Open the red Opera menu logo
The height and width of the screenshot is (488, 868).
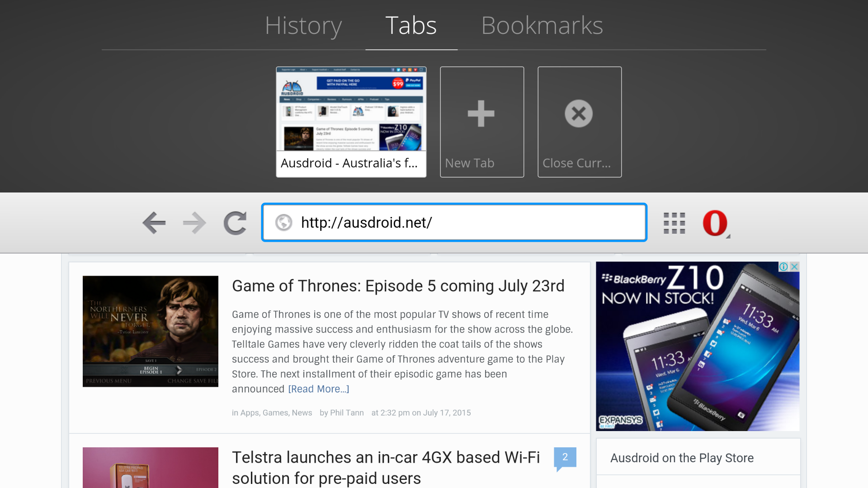[715, 223]
